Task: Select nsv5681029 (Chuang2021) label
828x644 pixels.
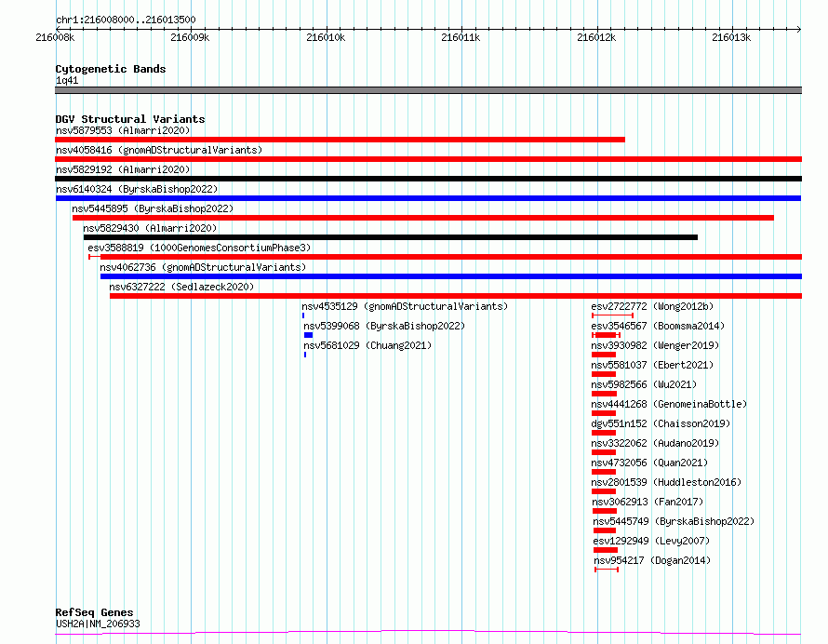Action: pyautogui.click(x=367, y=345)
